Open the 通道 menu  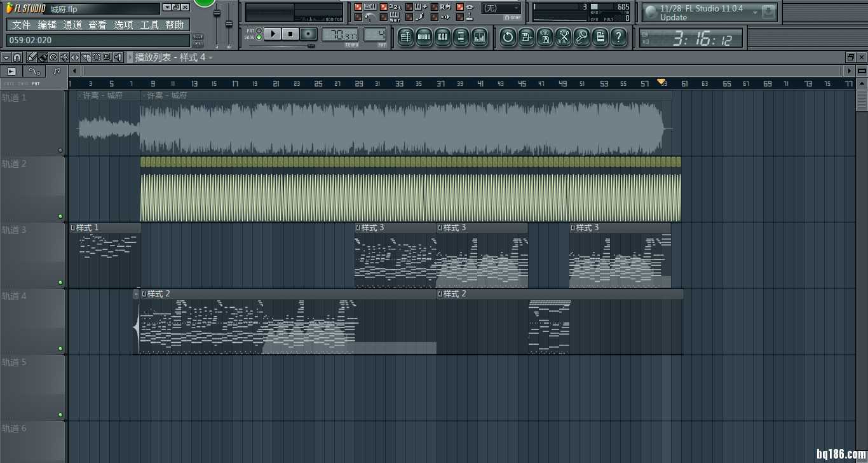[72, 25]
